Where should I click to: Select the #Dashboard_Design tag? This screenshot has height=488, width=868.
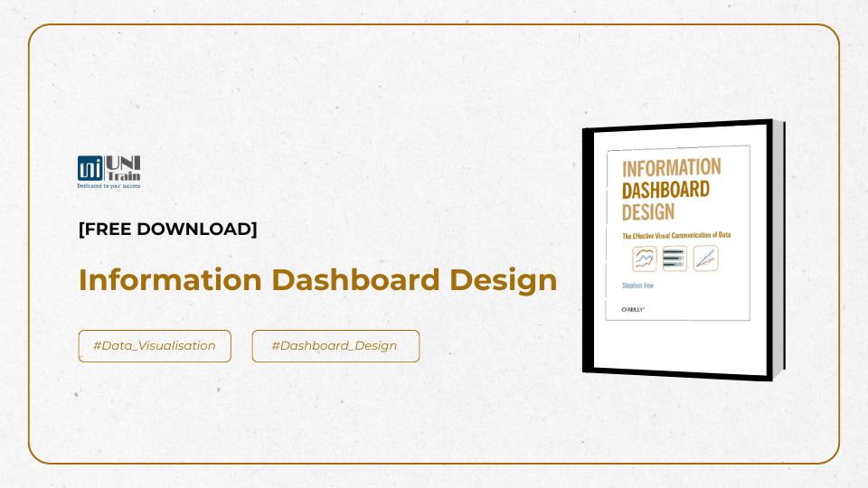(335, 346)
